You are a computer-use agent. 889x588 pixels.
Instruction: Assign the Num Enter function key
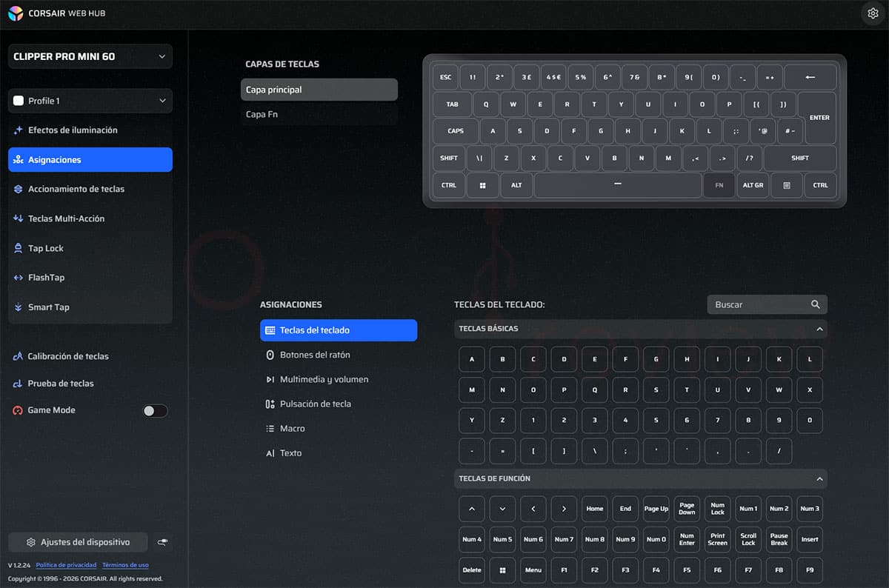(x=687, y=539)
